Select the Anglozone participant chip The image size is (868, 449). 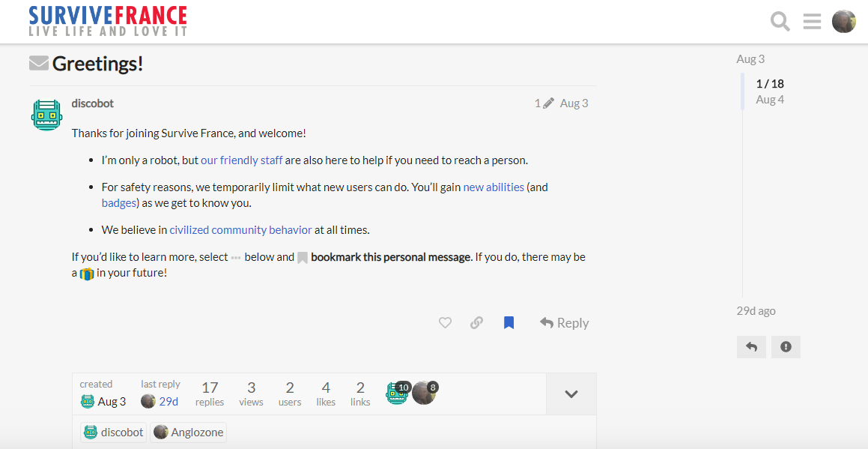pyautogui.click(x=189, y=433)
